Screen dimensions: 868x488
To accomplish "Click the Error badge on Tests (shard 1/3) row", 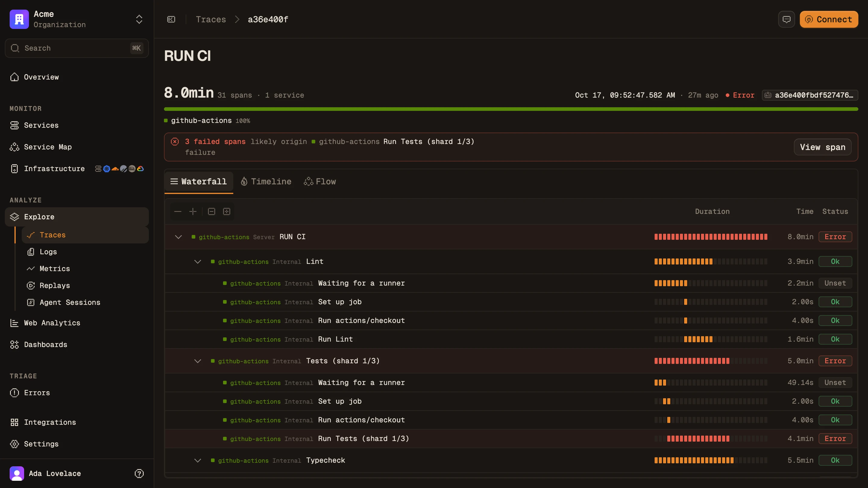I will click(835, 361).
